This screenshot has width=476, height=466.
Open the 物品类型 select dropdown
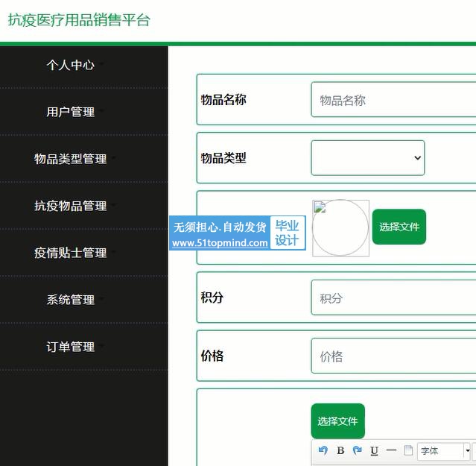point(368,158)
